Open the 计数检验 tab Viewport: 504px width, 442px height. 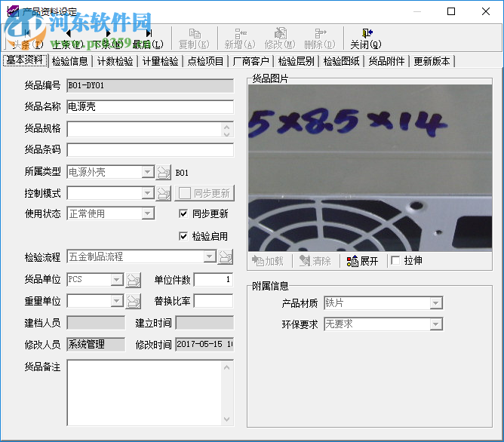pyautogui.click(x=115, y=61)
